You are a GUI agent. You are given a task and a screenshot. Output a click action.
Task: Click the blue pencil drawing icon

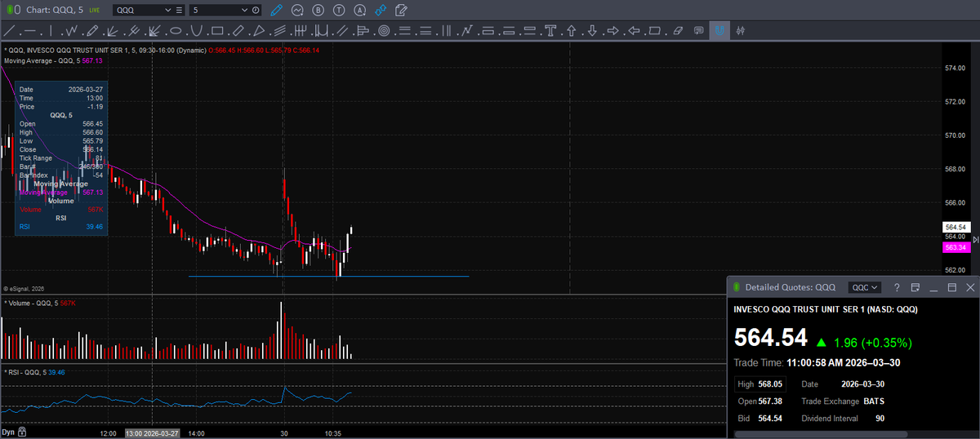[276, 11]
